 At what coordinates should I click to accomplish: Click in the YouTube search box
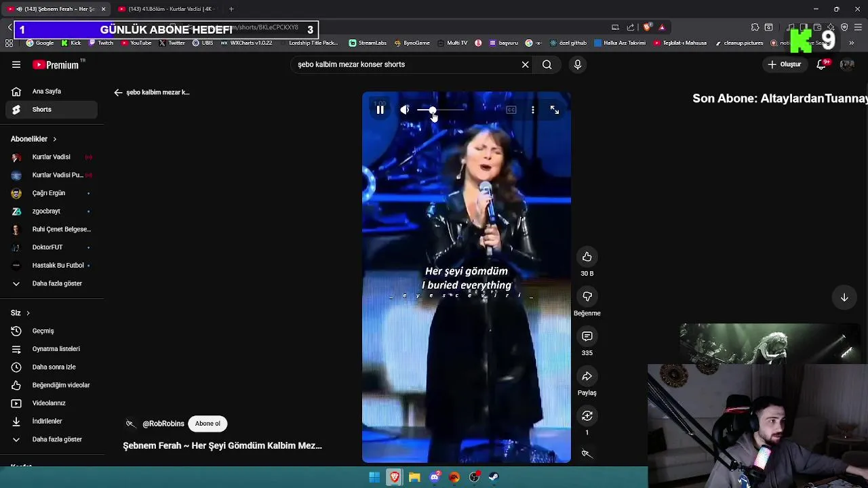click(406, 64)
